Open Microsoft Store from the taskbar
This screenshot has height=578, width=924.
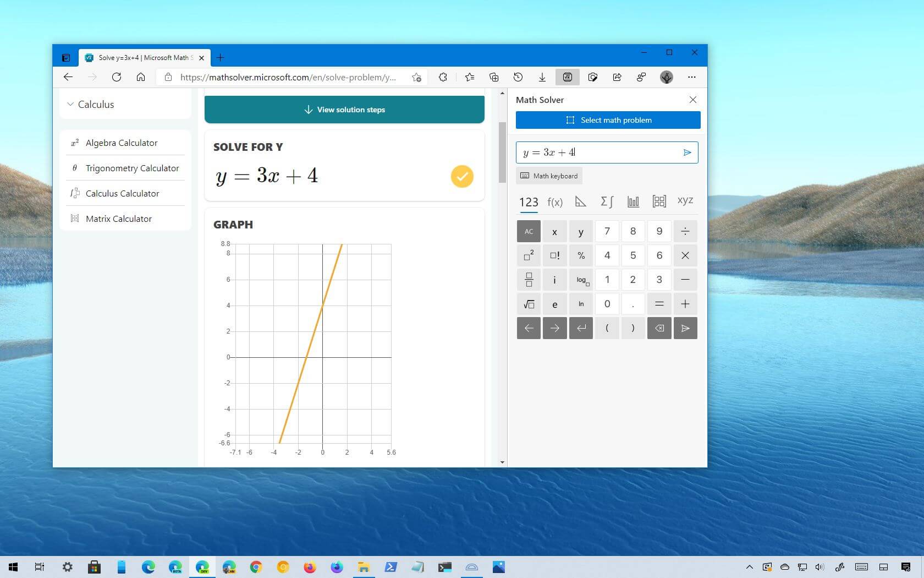click(94, 567)
